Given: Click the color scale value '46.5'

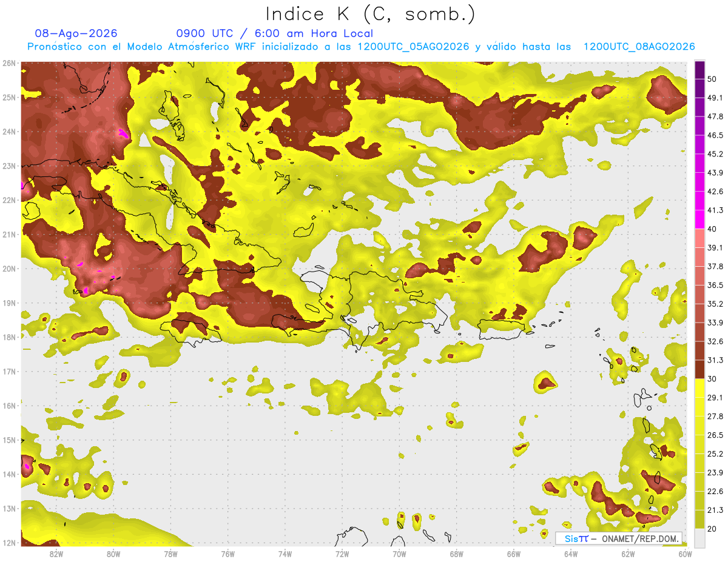Looking at the screenshot, I should [715, 135].
